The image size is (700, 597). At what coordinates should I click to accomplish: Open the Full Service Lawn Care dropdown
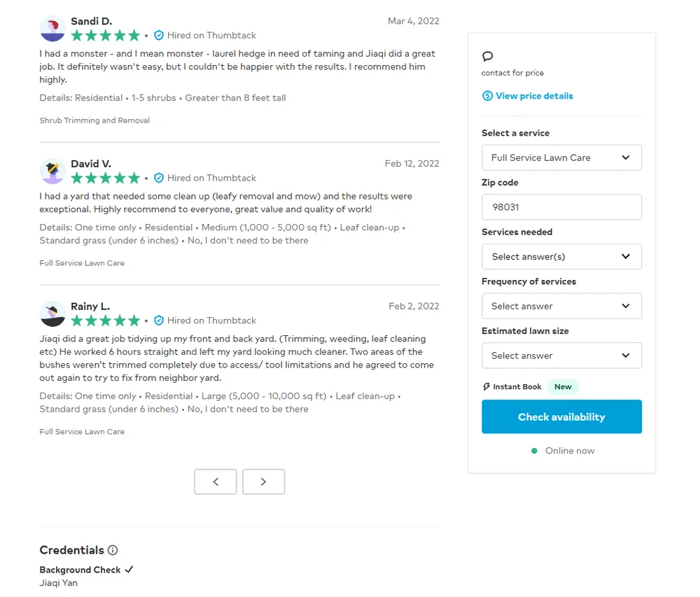[561, 157]
